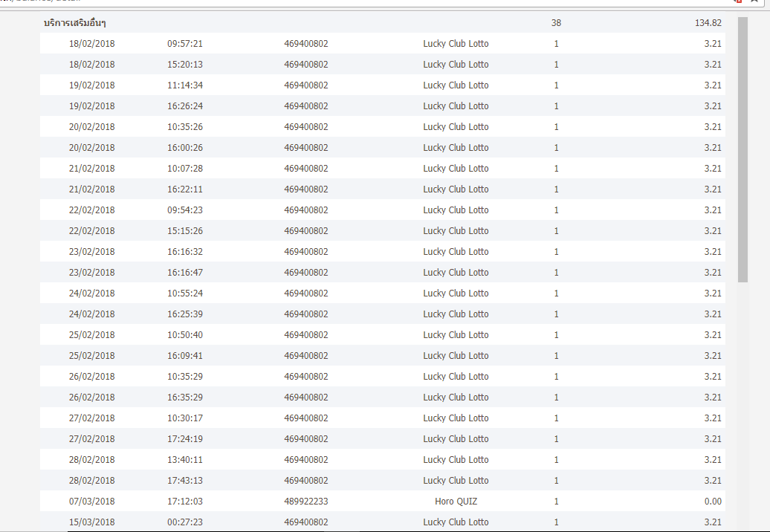Click Lucky Club Lotto in the 16:16:32 row
770x532 pixels.
[456, 252]
